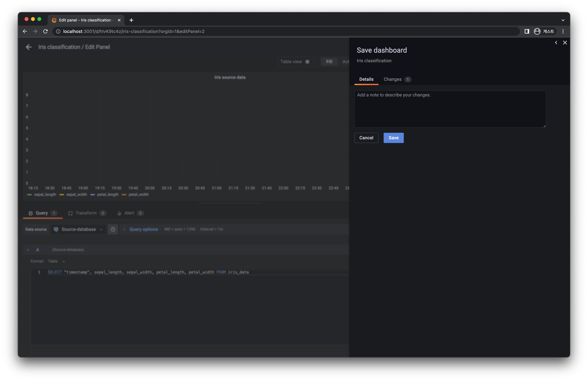Open the Chrome three-dot menu

[x=563, y=31]
